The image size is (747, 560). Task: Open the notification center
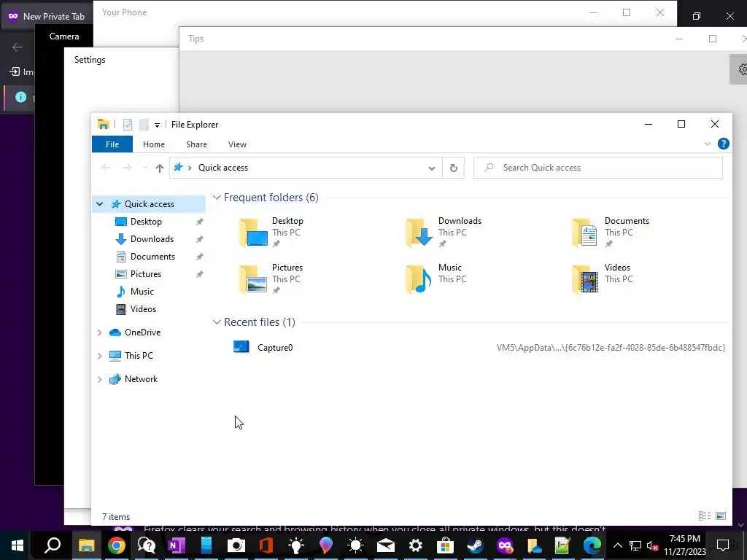(x=723, y=545)
